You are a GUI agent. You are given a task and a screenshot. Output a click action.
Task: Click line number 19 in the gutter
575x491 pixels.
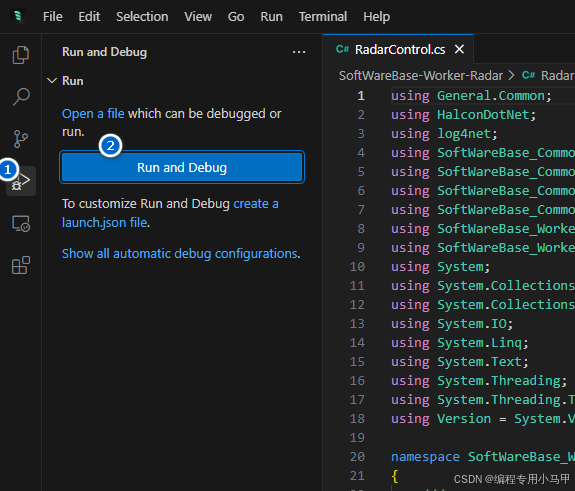click(357, 437)
